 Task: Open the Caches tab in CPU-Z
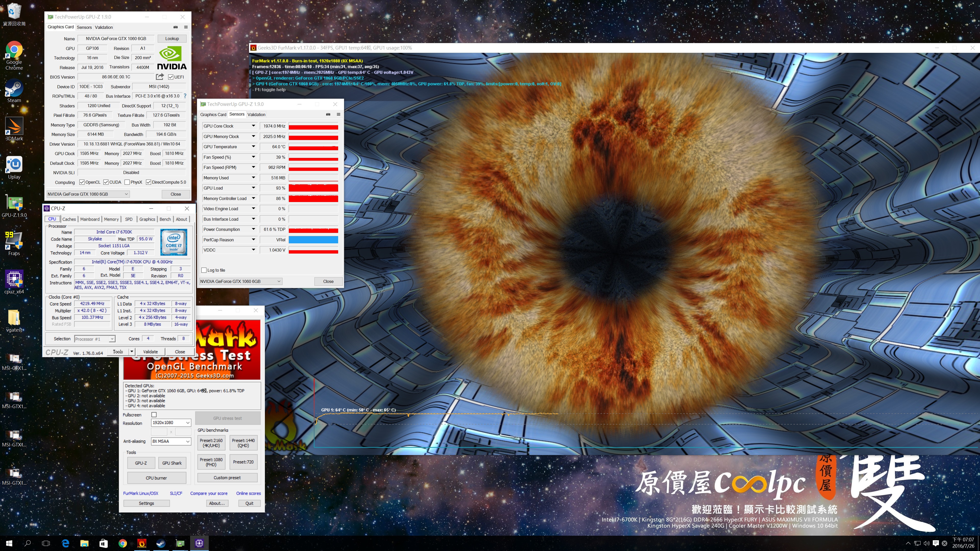coord(69,219)
